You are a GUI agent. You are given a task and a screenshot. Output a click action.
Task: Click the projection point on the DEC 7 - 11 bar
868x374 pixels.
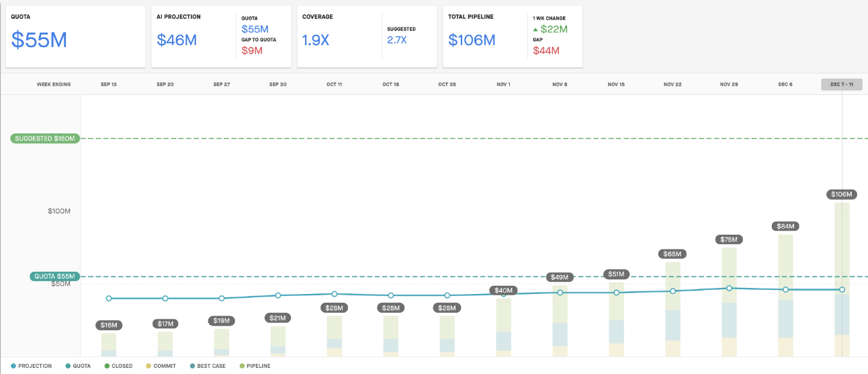point(842,289)
